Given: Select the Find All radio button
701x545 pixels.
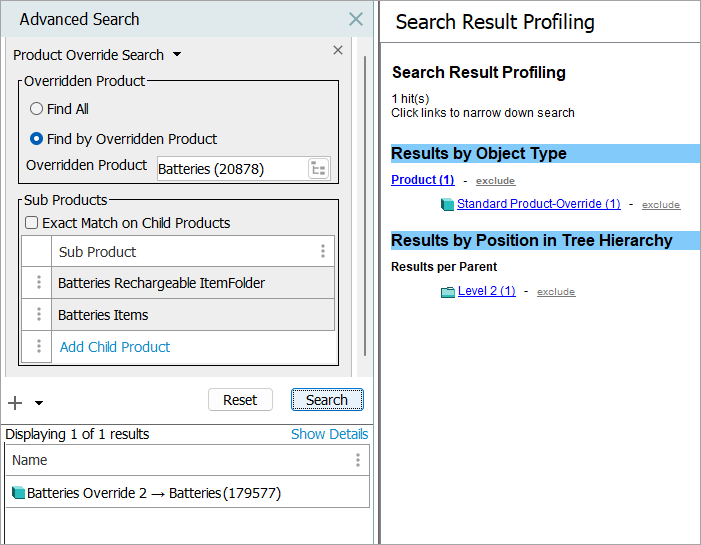Looking at the screenshot, I should (x=37, y=109).
